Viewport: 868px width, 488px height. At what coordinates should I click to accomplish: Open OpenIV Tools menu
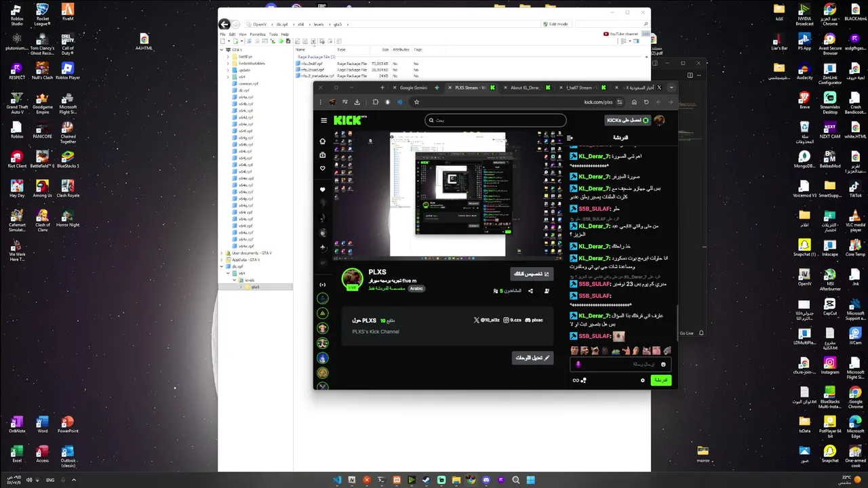tap(273, 34)
